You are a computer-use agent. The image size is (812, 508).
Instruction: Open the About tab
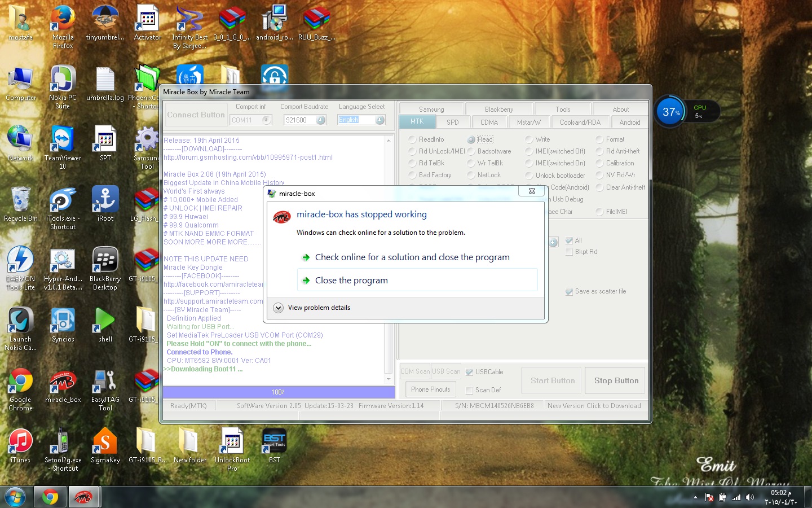[x=620, y=109]
